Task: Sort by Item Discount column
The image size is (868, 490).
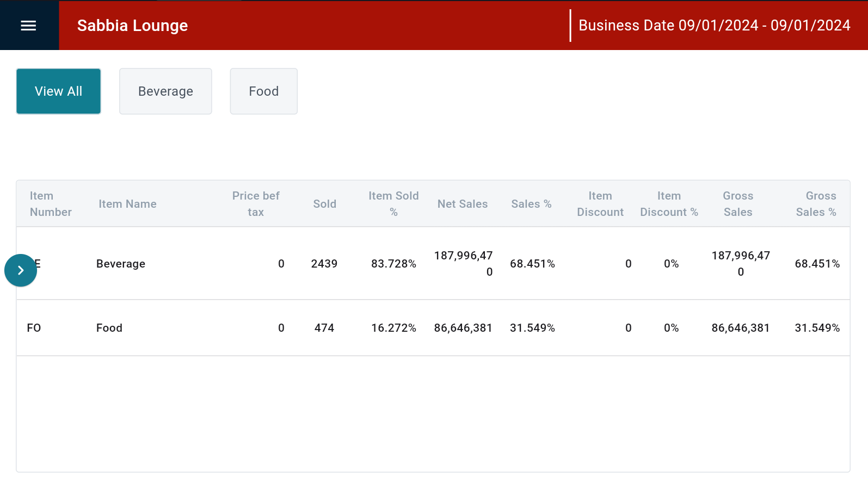Action: point(600,204)
